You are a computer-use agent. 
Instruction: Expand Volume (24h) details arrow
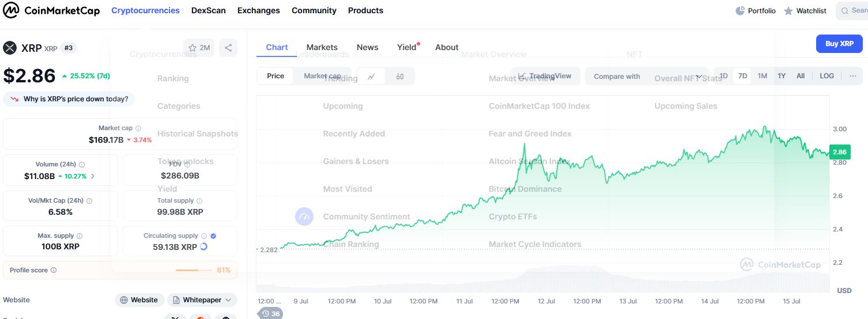[93, 176]
